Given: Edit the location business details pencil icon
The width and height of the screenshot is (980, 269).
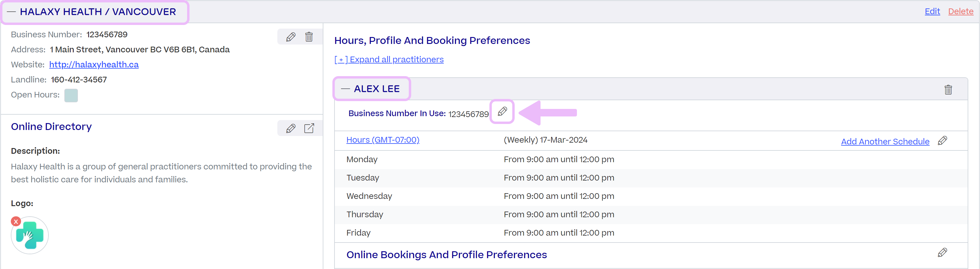Looking at the screenshot, I should pyautogui.click(x=291, y=37).
